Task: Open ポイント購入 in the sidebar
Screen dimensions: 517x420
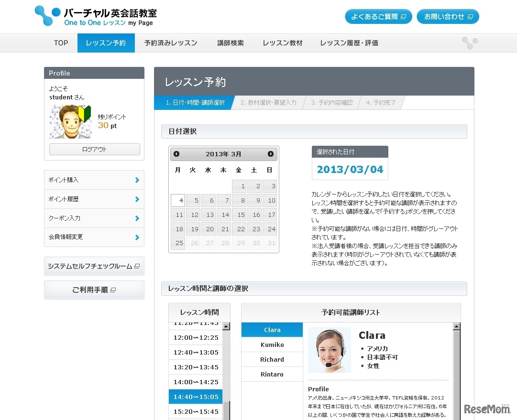Action: pos(94,180)
